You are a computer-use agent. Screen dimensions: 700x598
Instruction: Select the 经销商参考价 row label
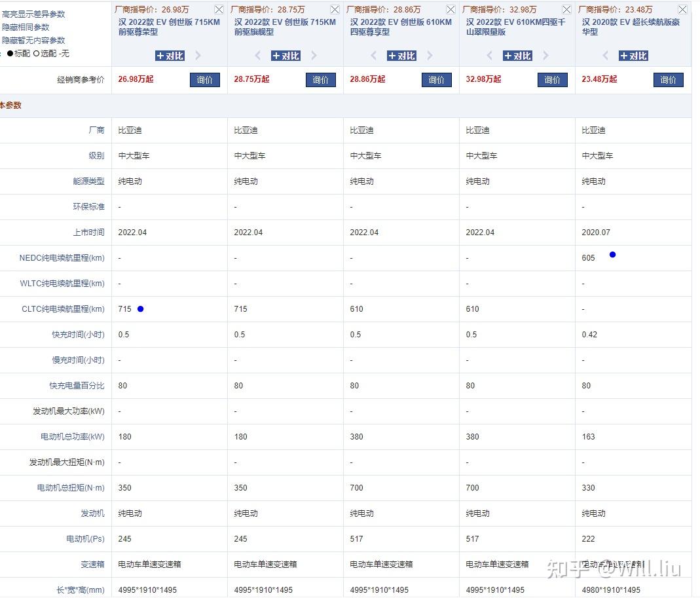click(81, 79)
